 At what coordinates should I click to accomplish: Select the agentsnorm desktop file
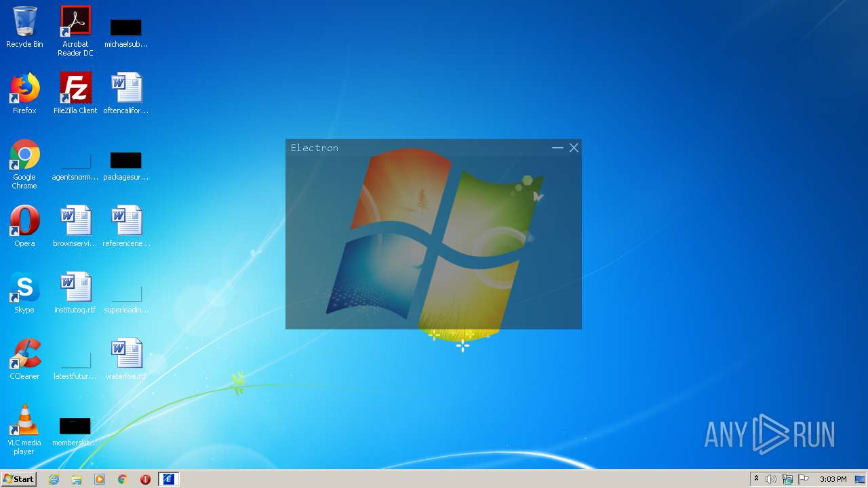click(x=75, y=166)
